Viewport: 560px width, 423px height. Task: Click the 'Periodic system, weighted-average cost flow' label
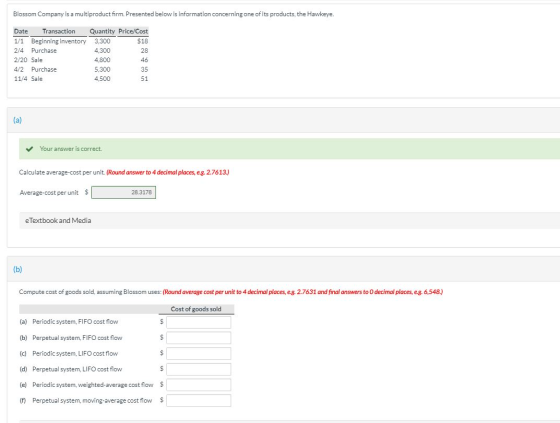[x=92, y=385]
